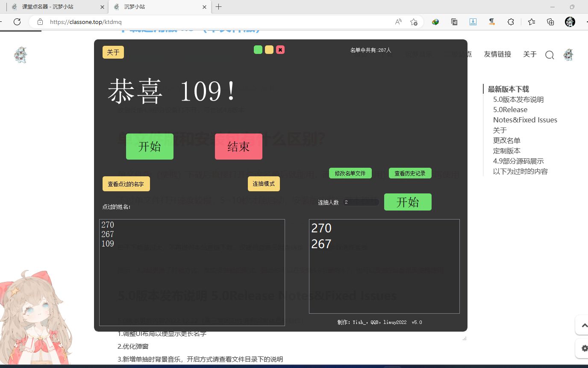Image resolution: width=588 pixels, height=368 pixels.
Task: Close the 沉梦小站 tab
Action: (x=204, y=7)
